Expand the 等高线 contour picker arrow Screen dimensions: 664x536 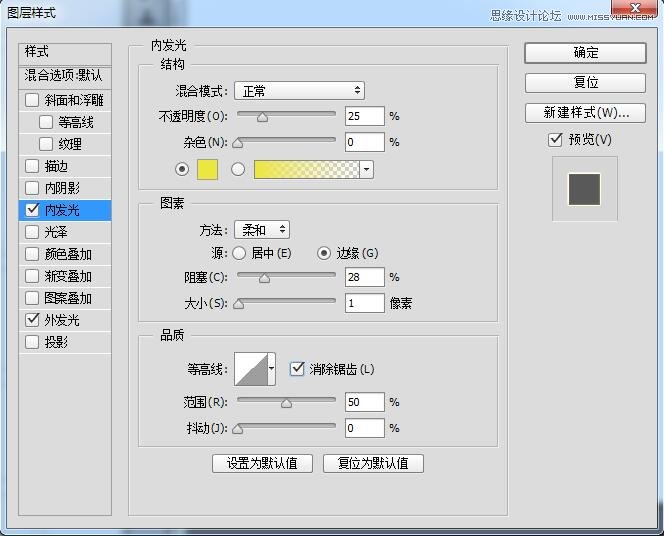coord(271,369)
